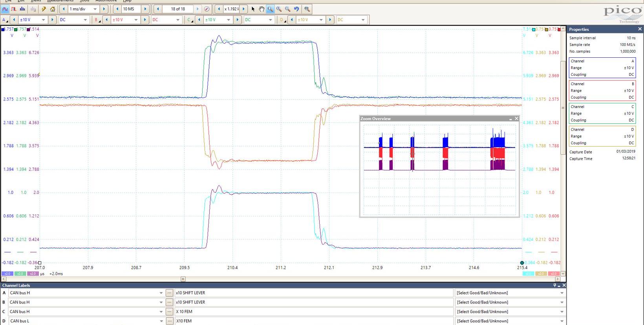644x325 pixels.
Task: Increase horizontal zoom factor x1.192
Action: click(243, 9)
